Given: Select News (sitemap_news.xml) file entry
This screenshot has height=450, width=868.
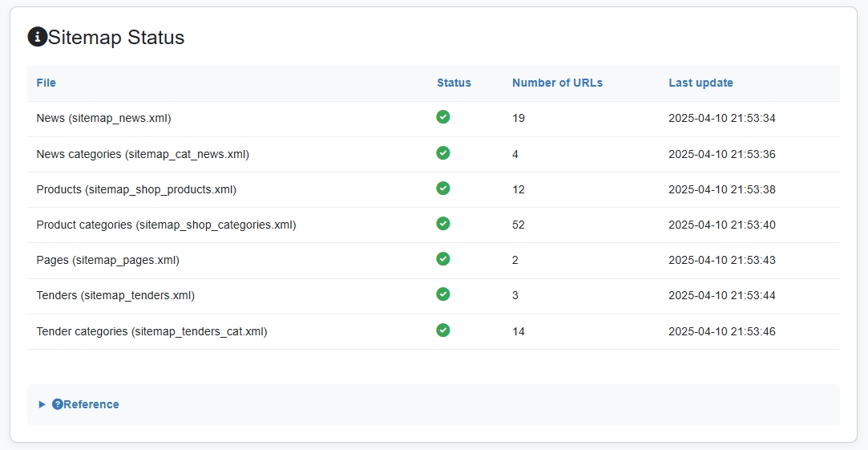Looking at the screenshot, I should (x=103, y=118).
